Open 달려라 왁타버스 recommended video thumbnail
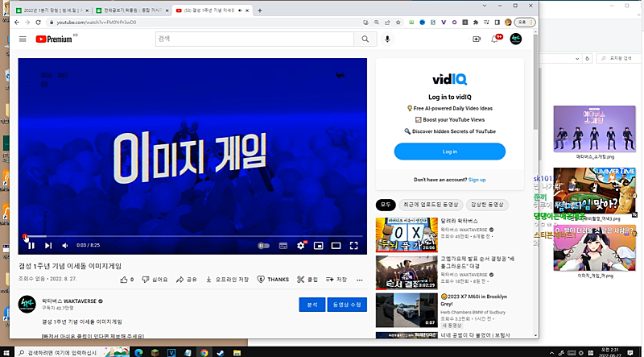 (x=407, y=235)
